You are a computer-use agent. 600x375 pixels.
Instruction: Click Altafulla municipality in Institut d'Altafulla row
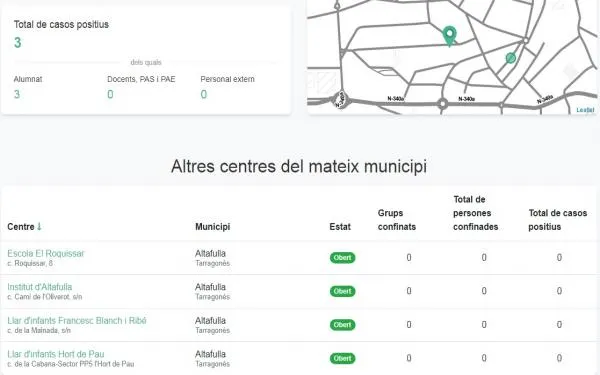(x=210, y=287)
